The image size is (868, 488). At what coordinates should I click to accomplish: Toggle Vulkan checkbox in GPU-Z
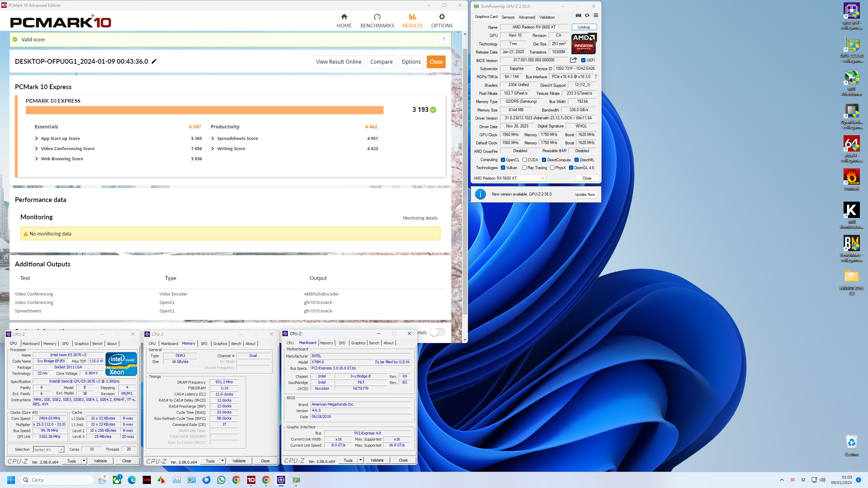point(503,168)
